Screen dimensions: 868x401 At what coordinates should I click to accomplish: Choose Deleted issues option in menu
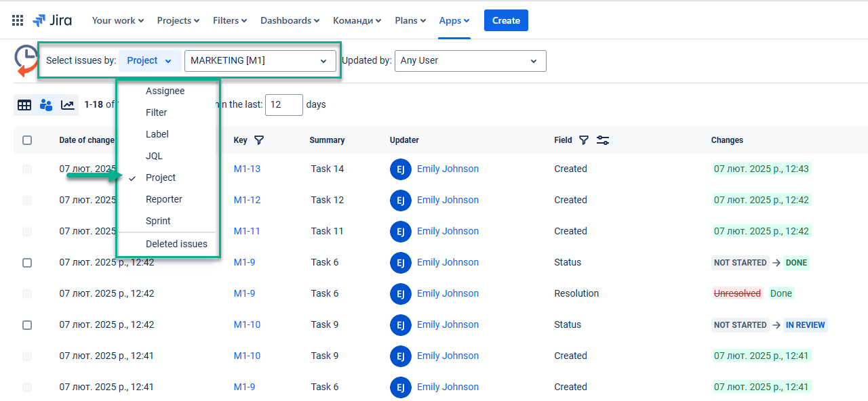coord(176,244)
